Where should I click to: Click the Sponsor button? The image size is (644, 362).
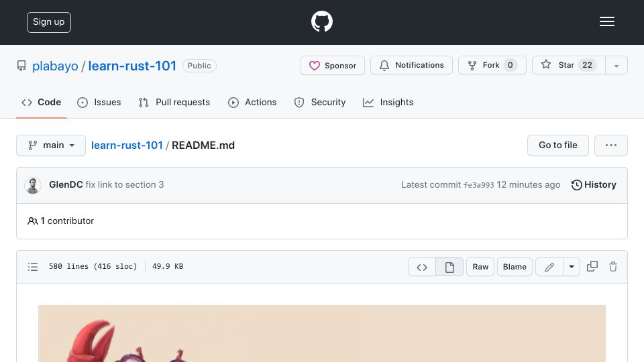coord(333,65)
